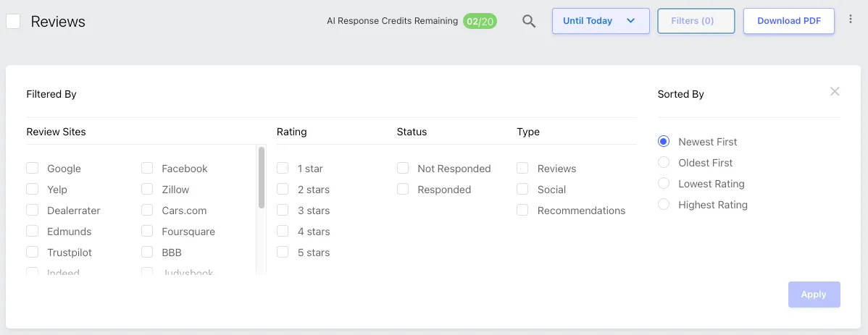
Task: Click the Reviews page title
Action: [58, 22]
